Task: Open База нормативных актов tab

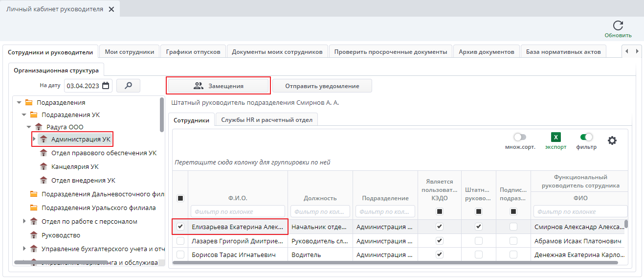Action: point(563,51)
